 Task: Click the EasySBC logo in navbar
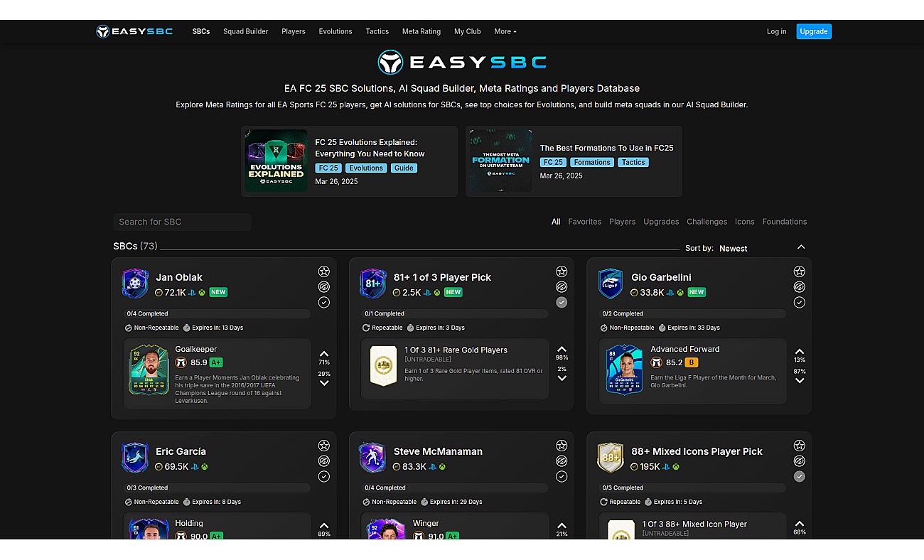134,31
